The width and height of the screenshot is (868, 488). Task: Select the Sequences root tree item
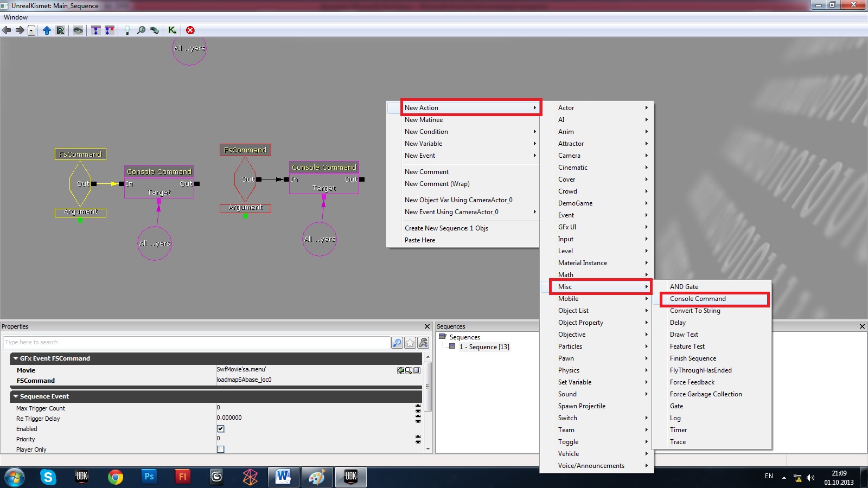click(464, 337)
